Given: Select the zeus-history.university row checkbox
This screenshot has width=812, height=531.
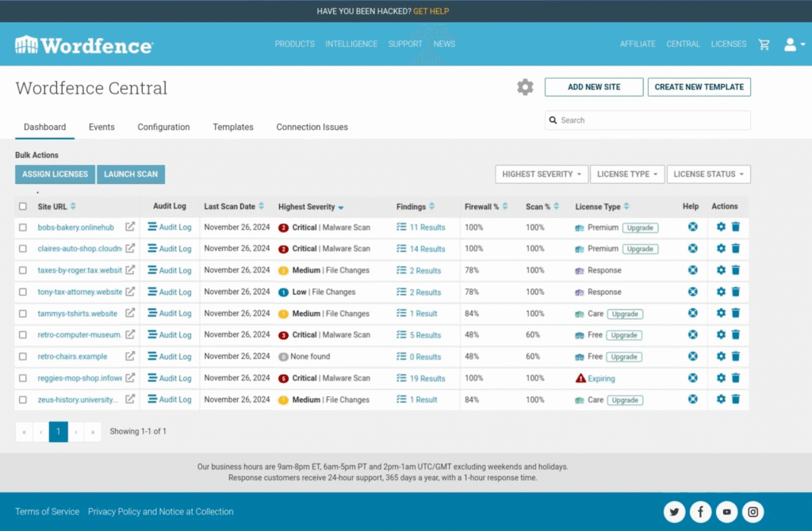Looking at the screenshot, I should click(x=23, y=399).
